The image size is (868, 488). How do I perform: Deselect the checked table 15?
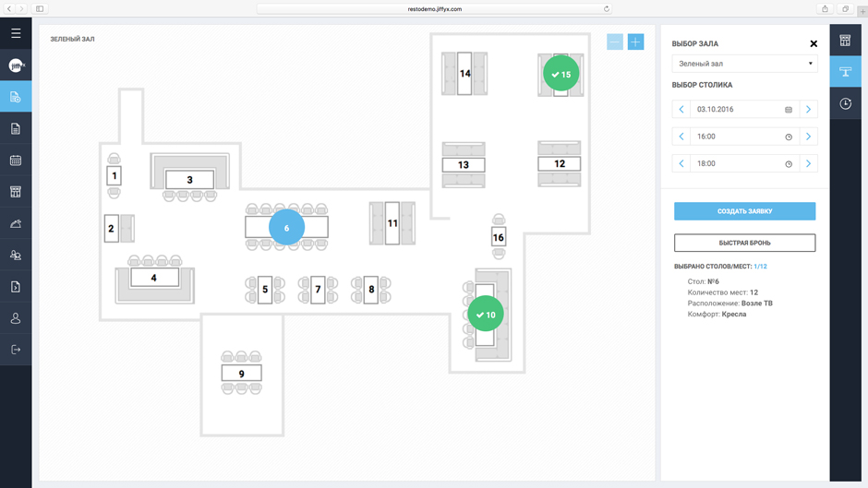561,74
